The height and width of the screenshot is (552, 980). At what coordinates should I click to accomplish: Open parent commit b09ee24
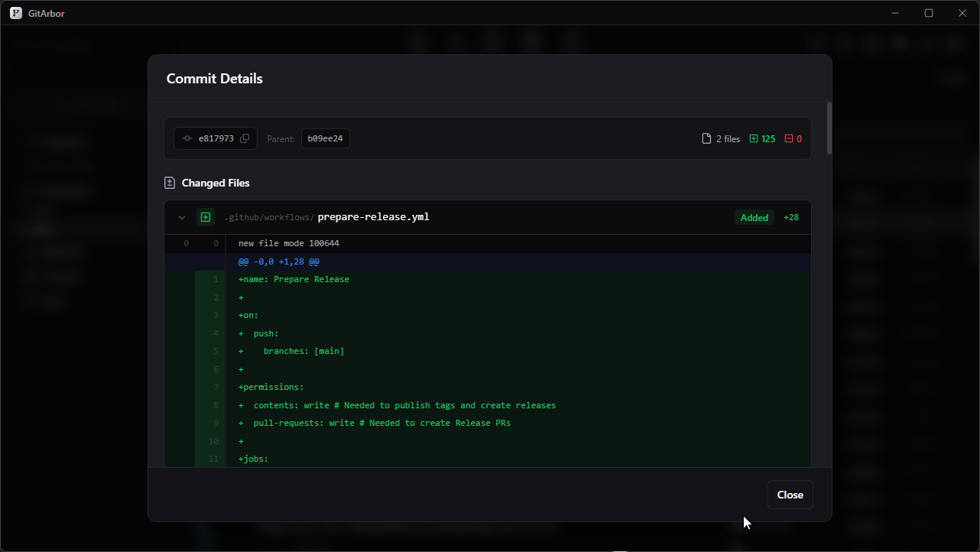325,138
